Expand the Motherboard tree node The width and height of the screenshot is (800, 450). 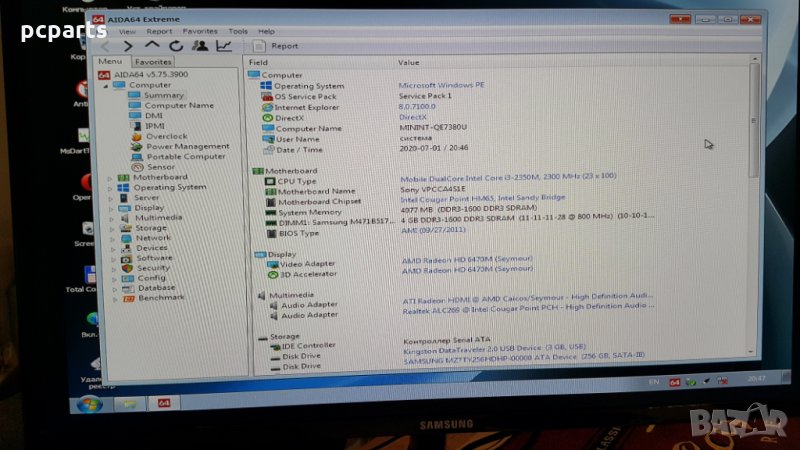(111, 177)
